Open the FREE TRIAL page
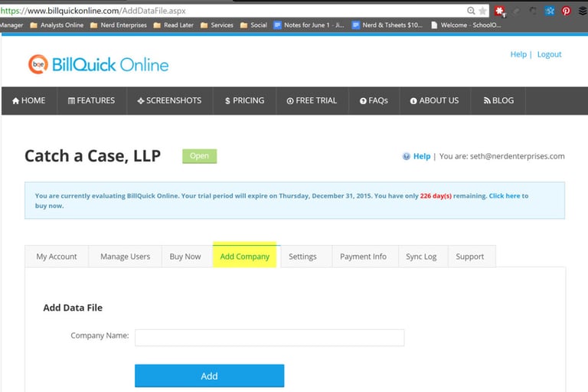 [x=312, y=100]
